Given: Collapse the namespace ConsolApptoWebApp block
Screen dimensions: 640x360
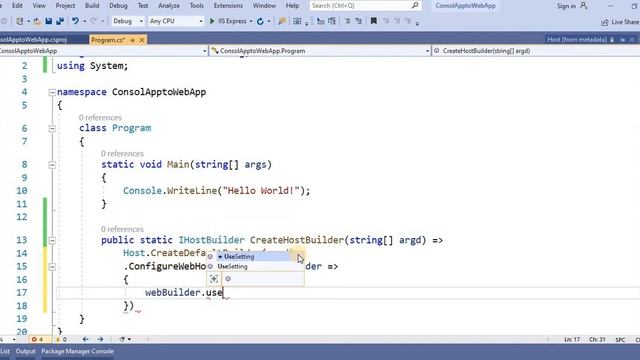Looking at the screenshot, I should click(52, 93).
